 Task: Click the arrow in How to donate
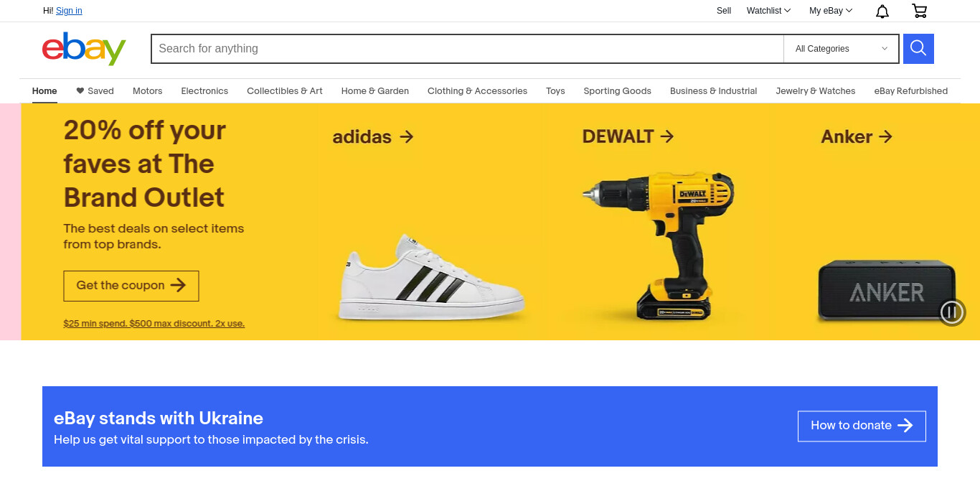point(905,426)
